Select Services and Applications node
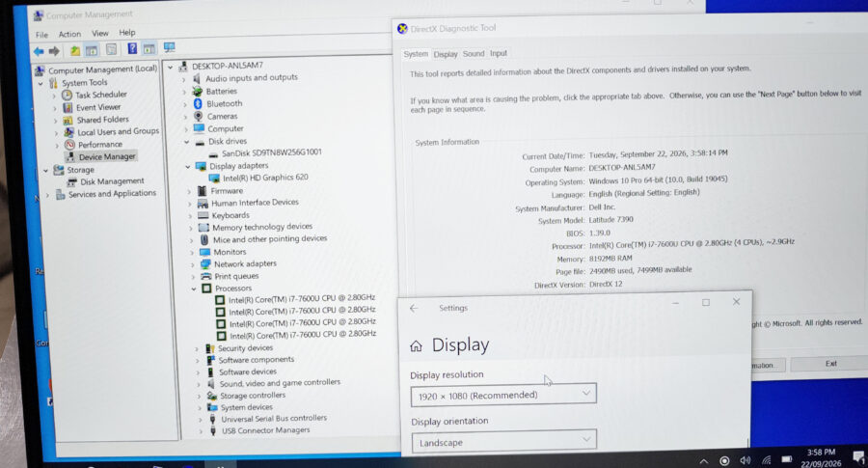Image resolution: width=868 pixels, height=468 pixels. pos(112,194)
